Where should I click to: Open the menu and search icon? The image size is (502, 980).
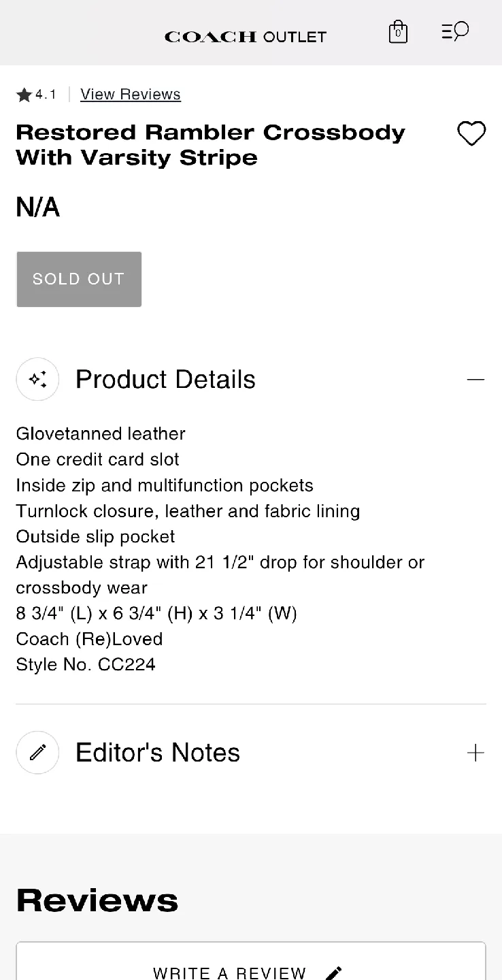click(455, 31)
